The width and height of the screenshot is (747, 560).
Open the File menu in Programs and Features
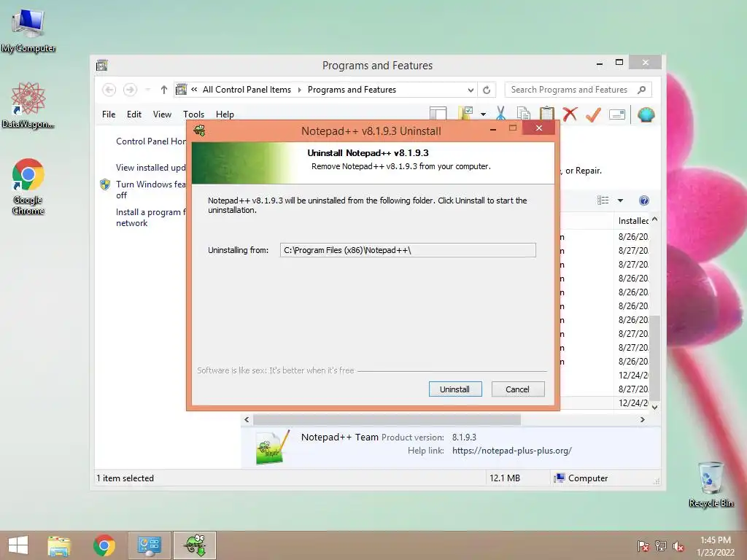pos(109,114)
